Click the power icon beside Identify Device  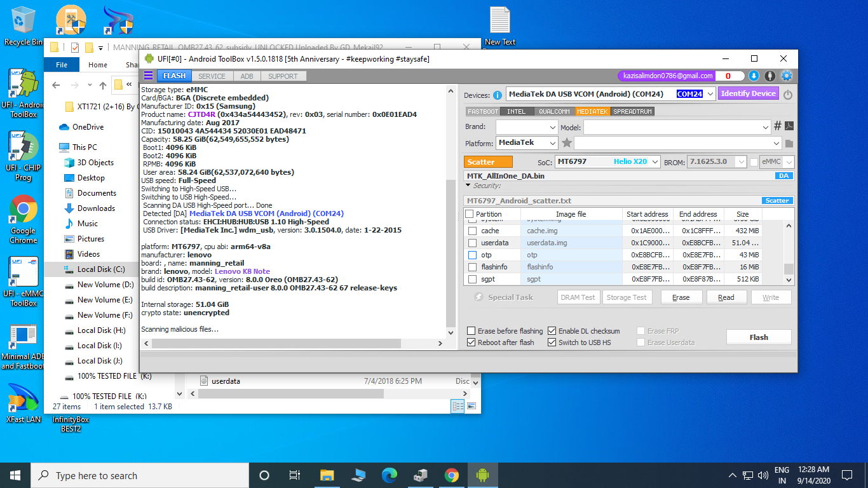(x=787, y=95)
